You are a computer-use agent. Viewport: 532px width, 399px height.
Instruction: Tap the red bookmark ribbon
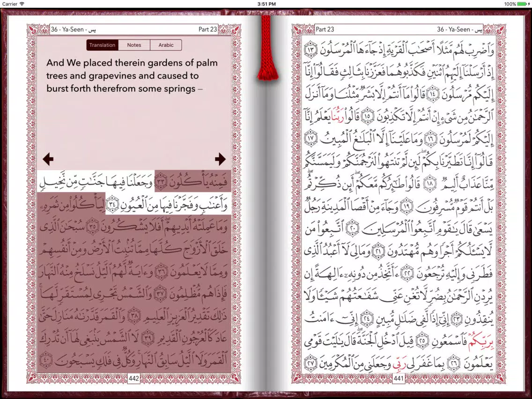tap(267, 47)
